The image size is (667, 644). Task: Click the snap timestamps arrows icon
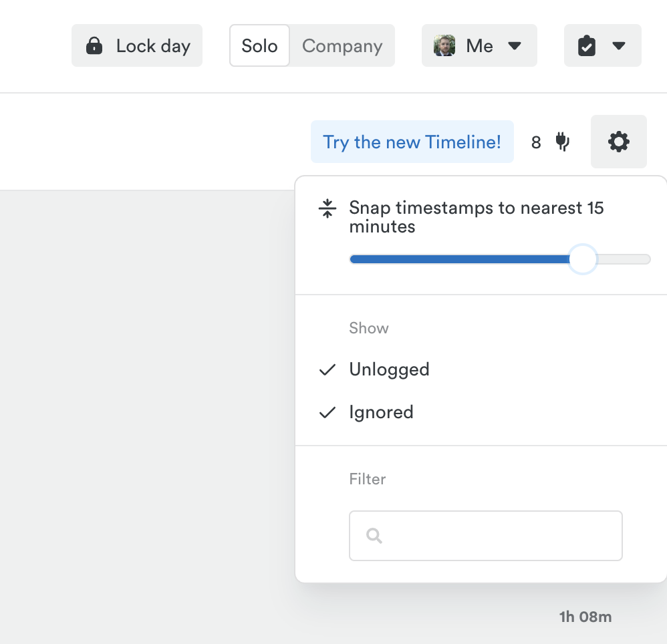pos(327,209)
